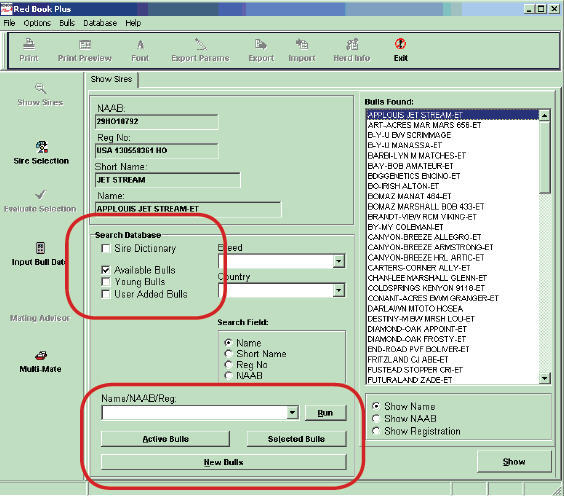
Task: Select BAY-BOB AMATEUR-ET in list
Action: (452, 166)
